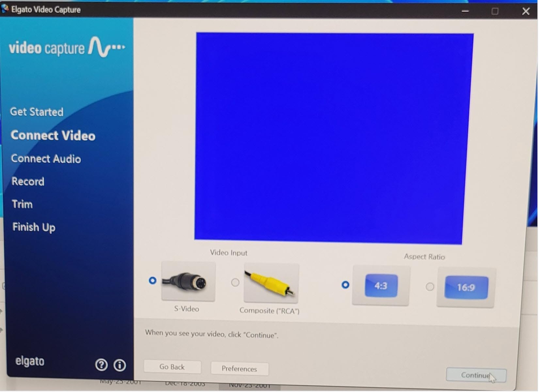Click the "Video Input" heading
The height and width of the screenshot is (392, 540).
point(229,253)
